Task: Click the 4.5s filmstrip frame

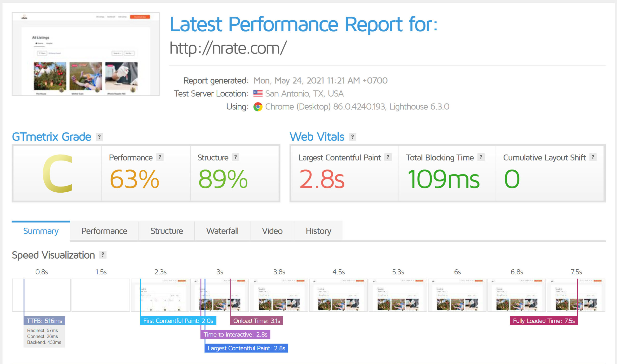Action: (x=338, y=295)
